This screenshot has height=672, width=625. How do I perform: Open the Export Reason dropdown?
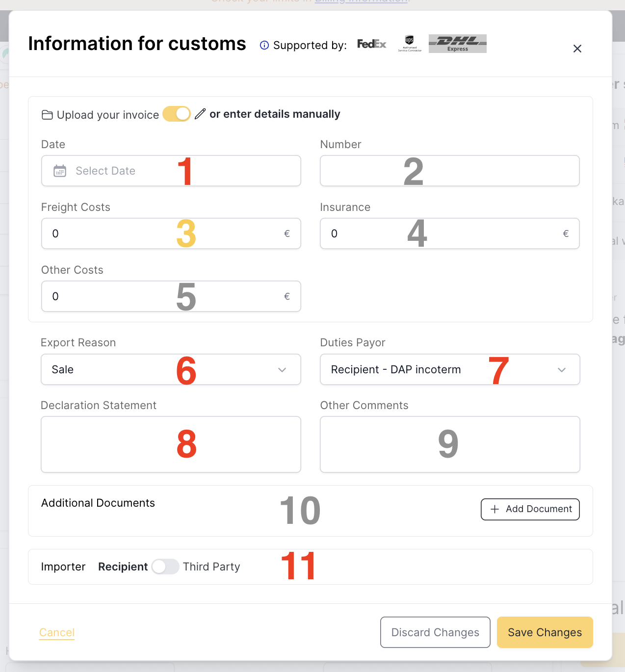pos(171,369)
